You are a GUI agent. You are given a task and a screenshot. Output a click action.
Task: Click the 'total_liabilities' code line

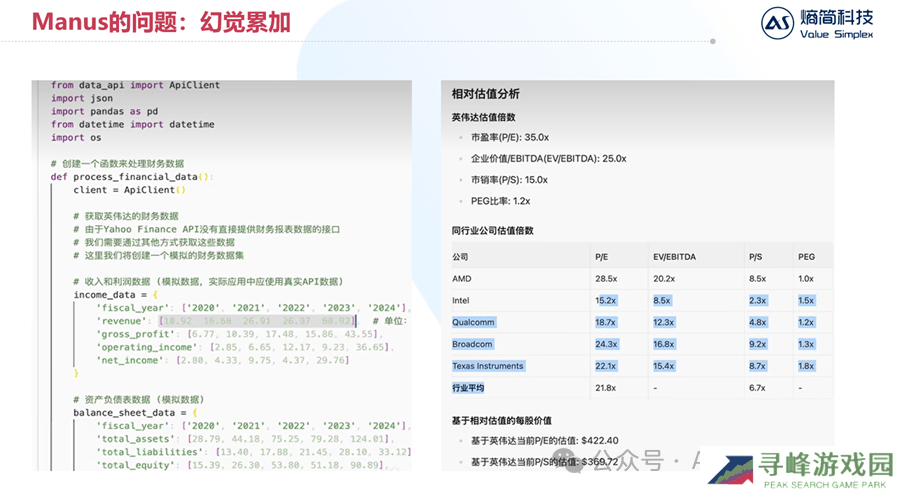pyautogui.click(x=253, y=452)
